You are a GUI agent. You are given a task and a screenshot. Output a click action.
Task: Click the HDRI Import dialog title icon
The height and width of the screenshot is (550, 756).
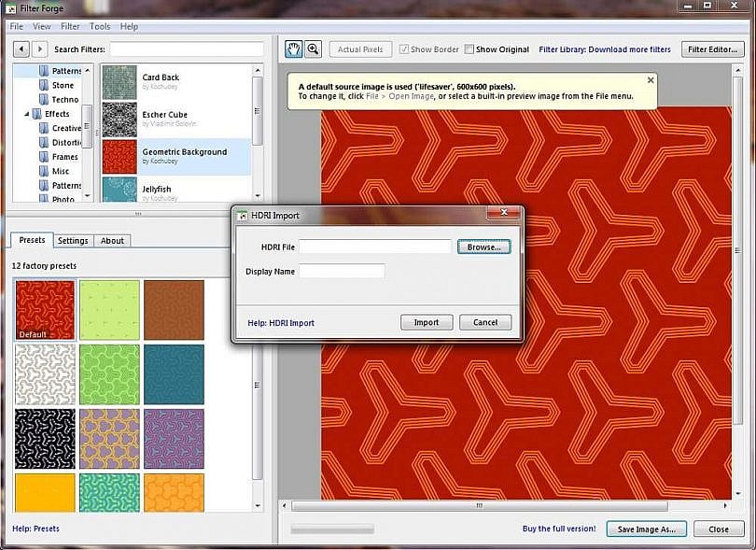pos(243,216)
